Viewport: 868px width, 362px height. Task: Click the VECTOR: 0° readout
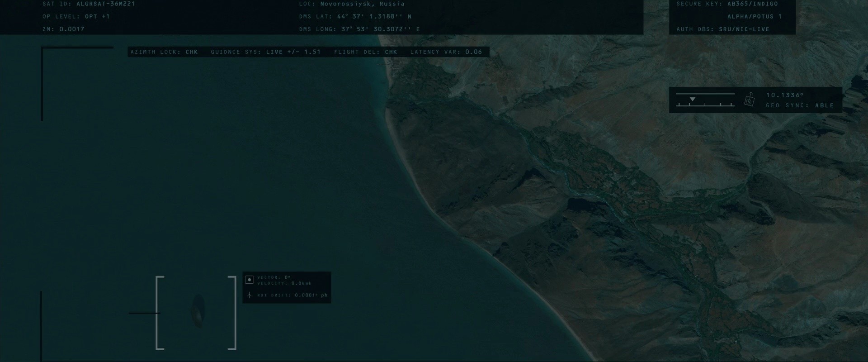tap(274, 277)
